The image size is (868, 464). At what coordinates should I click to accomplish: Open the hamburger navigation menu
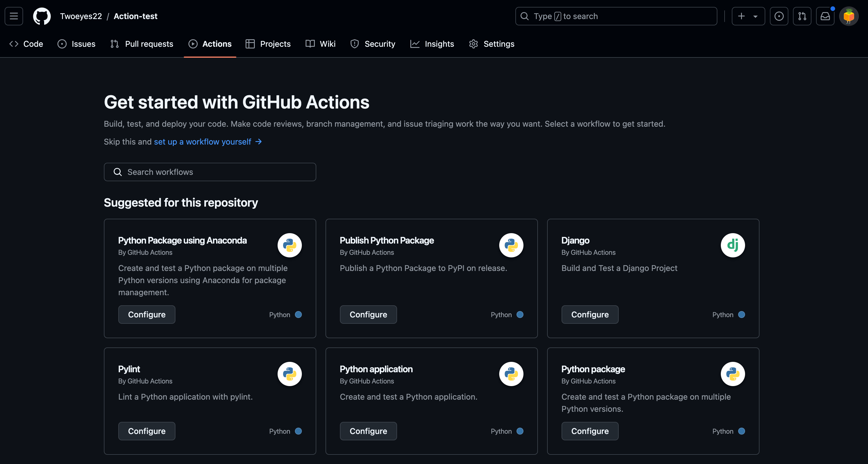14,16
